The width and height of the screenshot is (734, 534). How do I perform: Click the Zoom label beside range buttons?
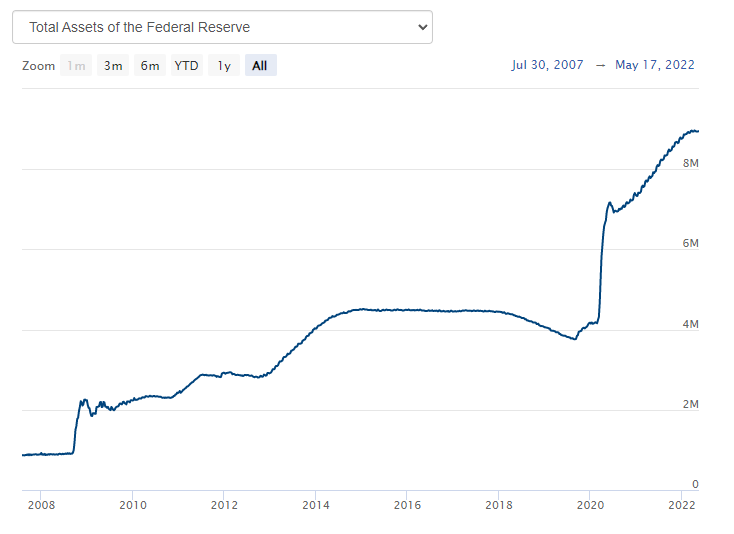click(38, 66)
